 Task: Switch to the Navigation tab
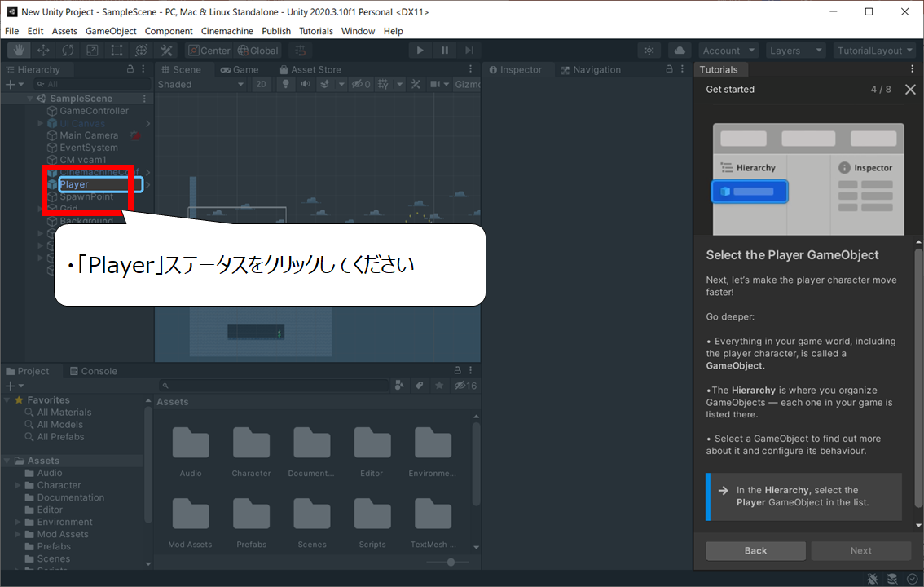[591, 69]
